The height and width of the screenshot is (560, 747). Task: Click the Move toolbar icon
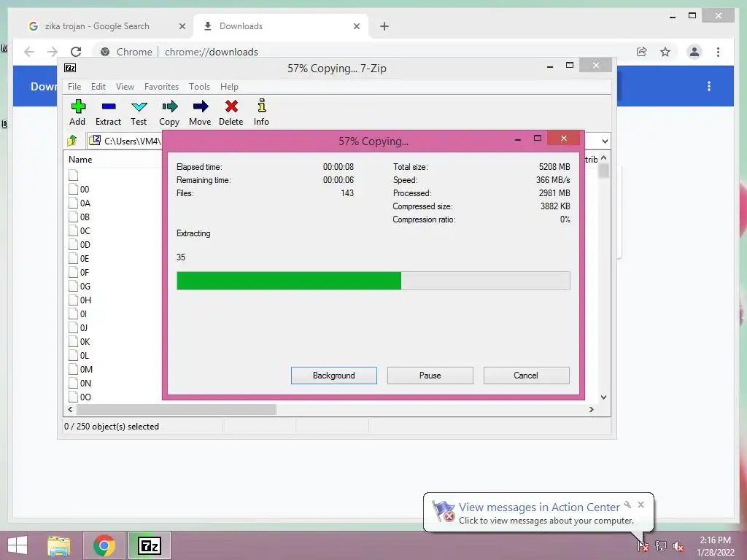click(200, 112)
